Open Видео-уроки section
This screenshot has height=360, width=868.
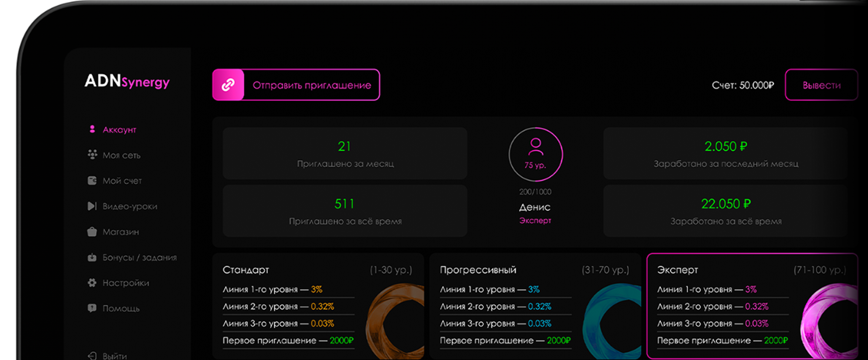[x=122, y=206]
